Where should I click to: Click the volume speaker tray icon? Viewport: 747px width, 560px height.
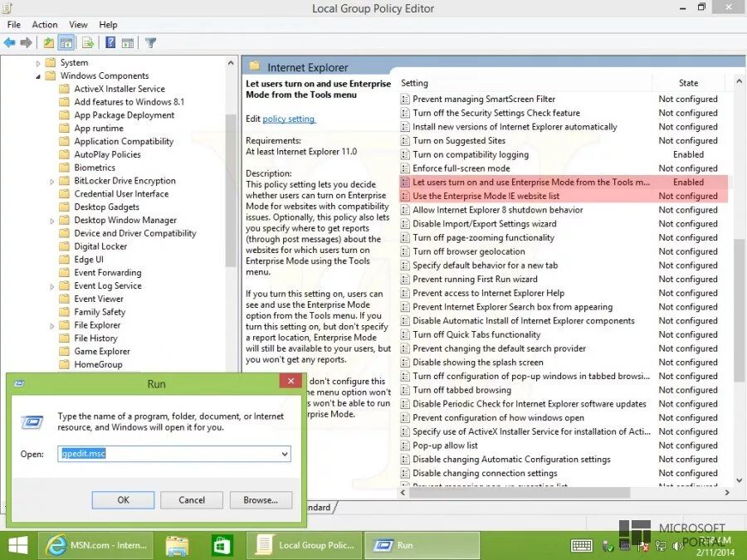(677, 546)
